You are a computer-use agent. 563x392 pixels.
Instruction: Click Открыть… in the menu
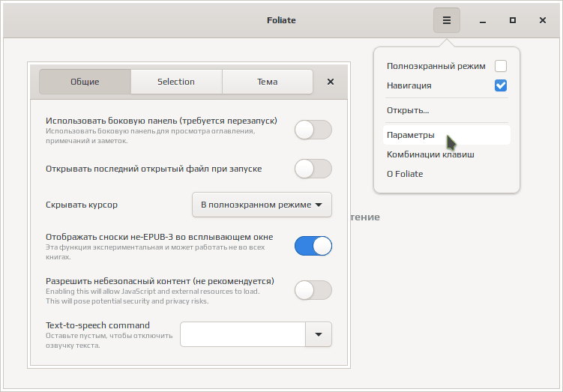pos(408,110)
